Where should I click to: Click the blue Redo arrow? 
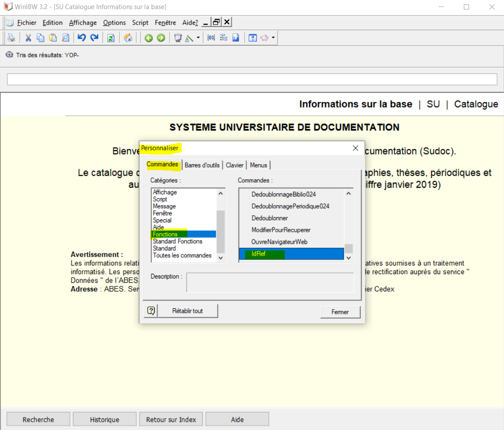(94, 38)
